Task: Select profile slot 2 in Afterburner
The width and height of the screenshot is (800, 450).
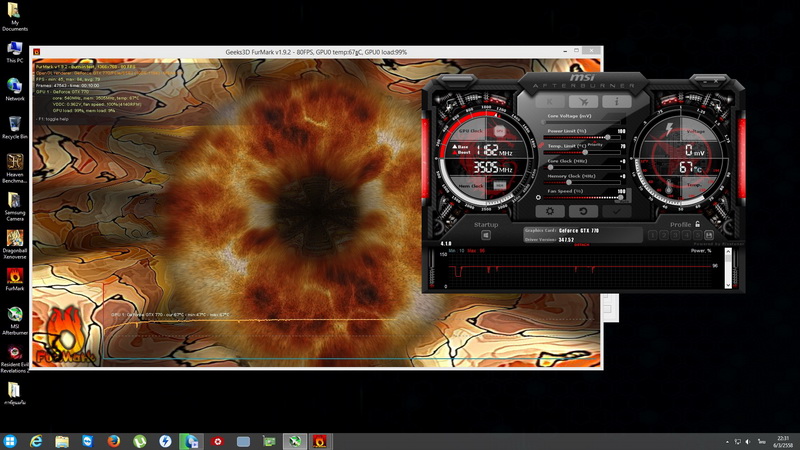Action: point(664,235)
